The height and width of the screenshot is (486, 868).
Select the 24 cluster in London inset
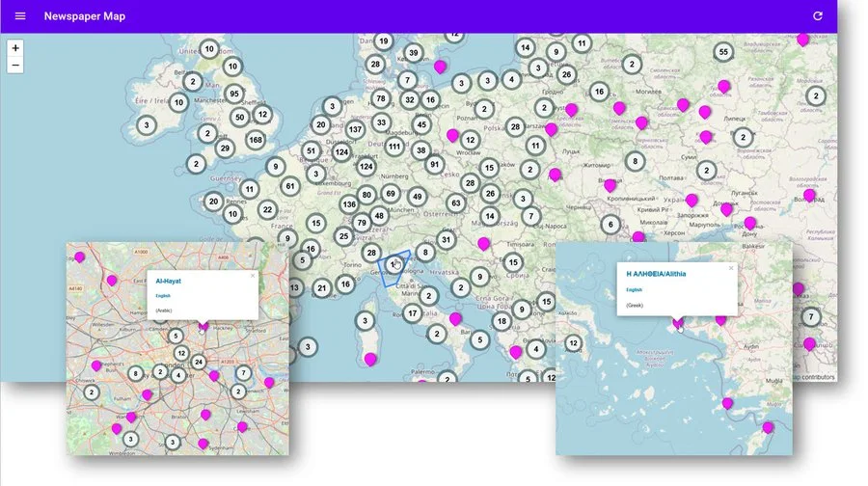click(198, 363)
